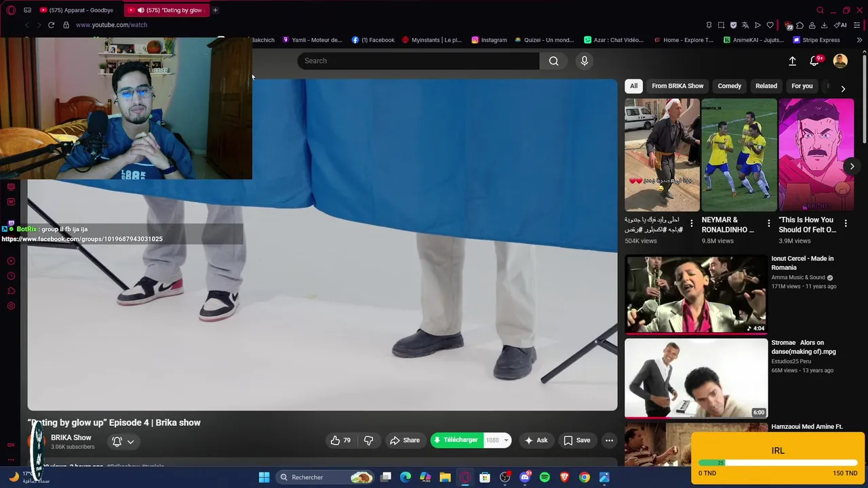Viewport: 868px width, 488px height.
Task: Start voice search with microphone icon
Action: coord(585,61)
